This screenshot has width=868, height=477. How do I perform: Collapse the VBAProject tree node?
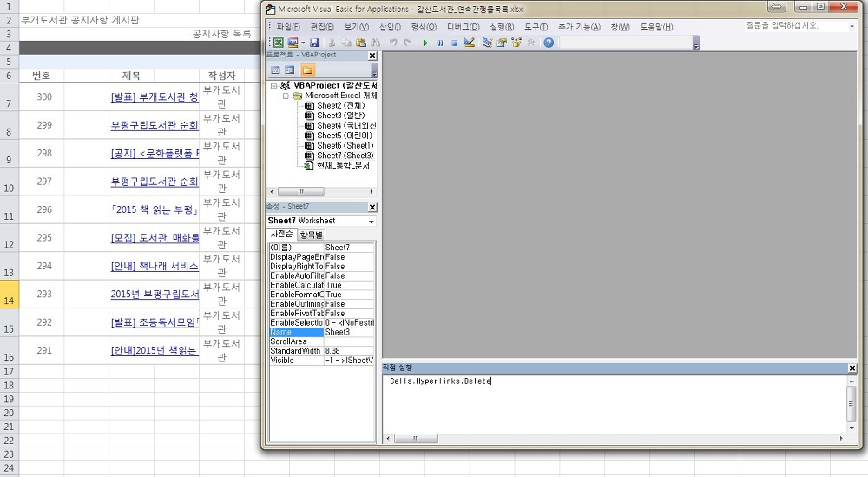[273, 86]
